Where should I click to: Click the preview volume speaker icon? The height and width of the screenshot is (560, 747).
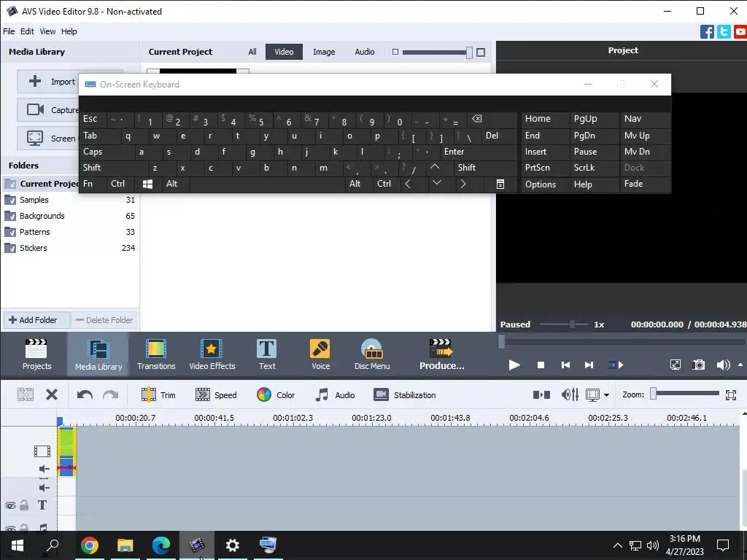(x=723, y=365)
